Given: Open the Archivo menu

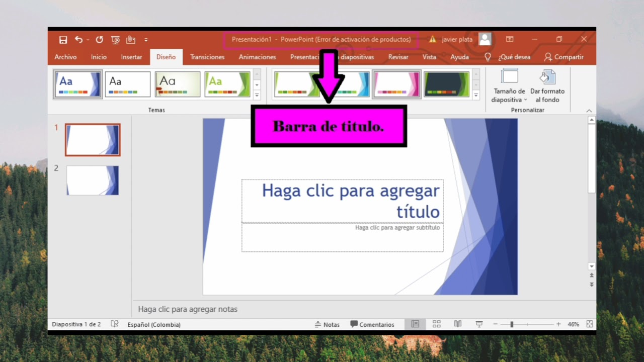Looking at the screenshot, I should pos(65,57).
